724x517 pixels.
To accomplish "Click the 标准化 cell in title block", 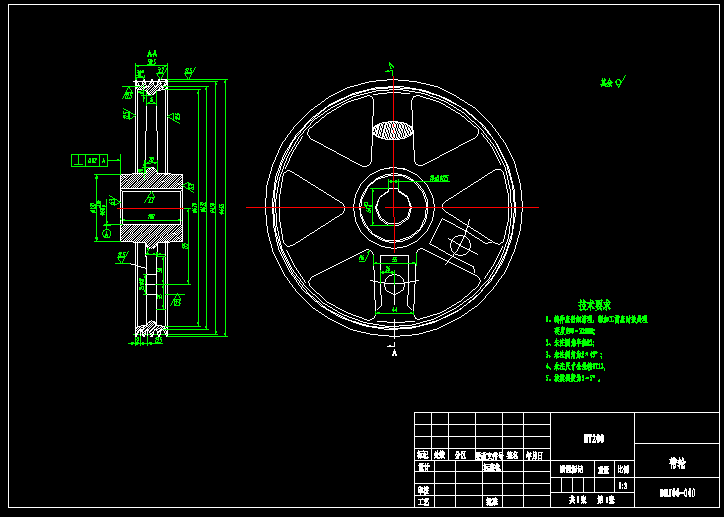I will (492, 467).
